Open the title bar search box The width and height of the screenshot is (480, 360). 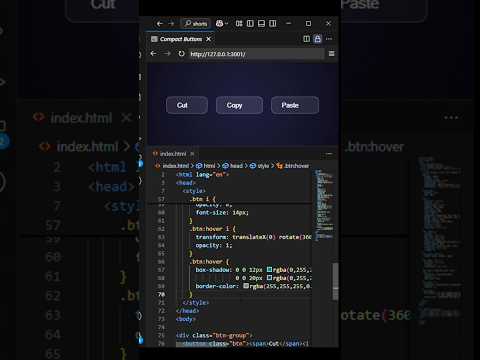point(196,24)
